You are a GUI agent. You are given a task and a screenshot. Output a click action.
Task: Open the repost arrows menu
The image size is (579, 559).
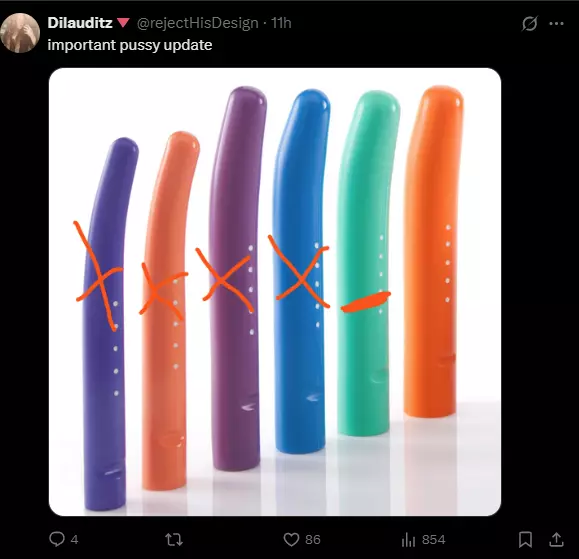tap(174, 539)
